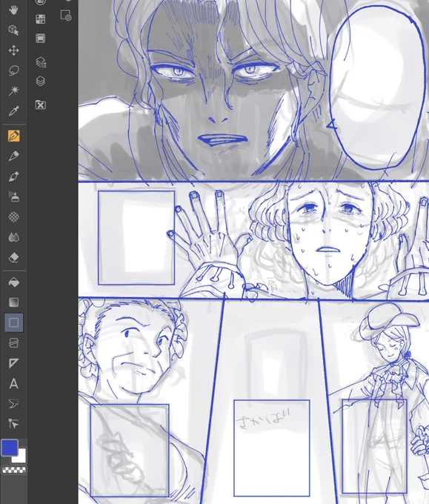Choose the transparent checkered color swatch

point(14,470)
